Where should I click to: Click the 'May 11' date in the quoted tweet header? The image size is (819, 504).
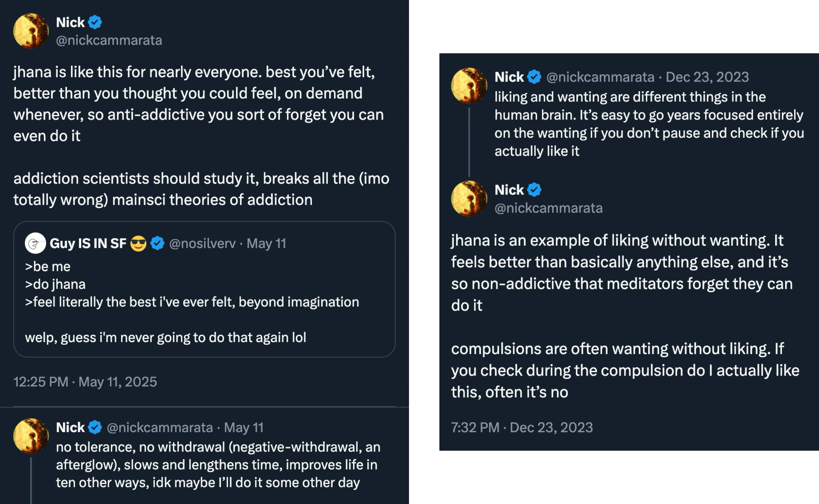pos(266,244)
